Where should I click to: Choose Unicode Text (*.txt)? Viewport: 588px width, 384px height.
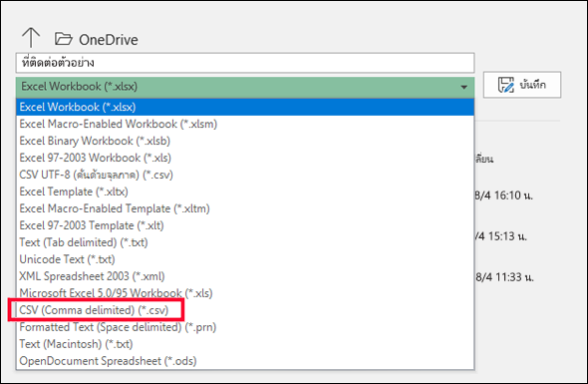245,259
